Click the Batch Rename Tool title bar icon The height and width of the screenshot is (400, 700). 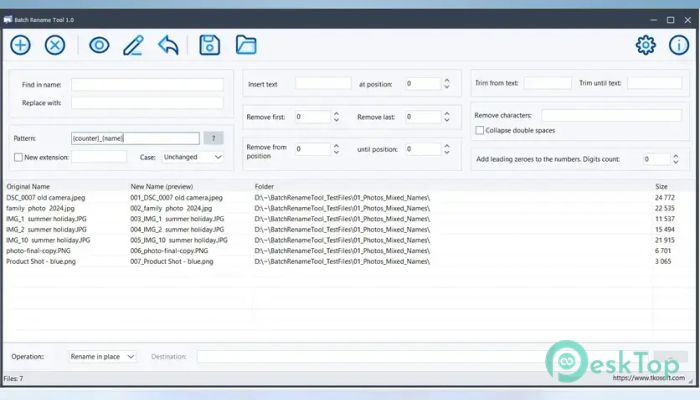pos(8,20)
